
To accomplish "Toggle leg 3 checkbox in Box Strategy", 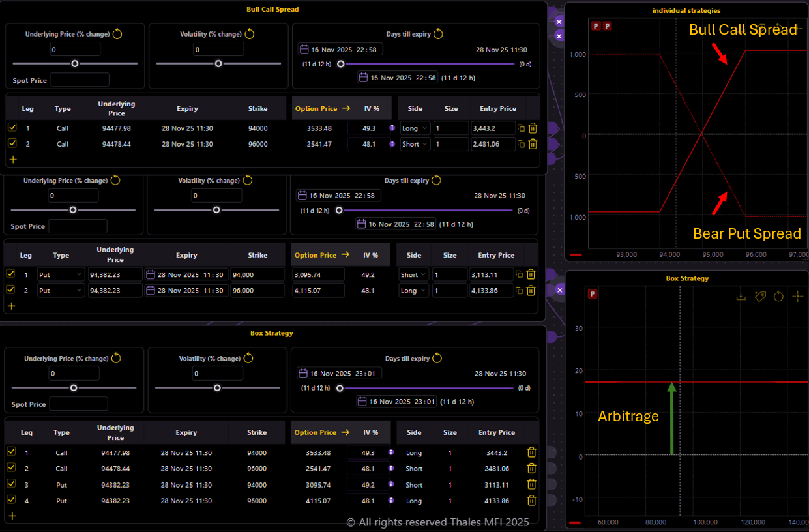I will tap(11, 484).
